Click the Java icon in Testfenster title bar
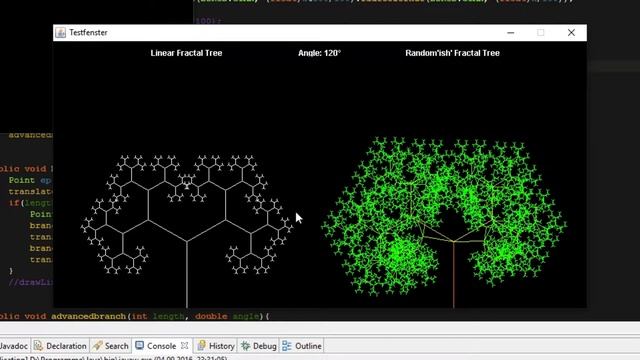640x360 pixels. [60, 33]
